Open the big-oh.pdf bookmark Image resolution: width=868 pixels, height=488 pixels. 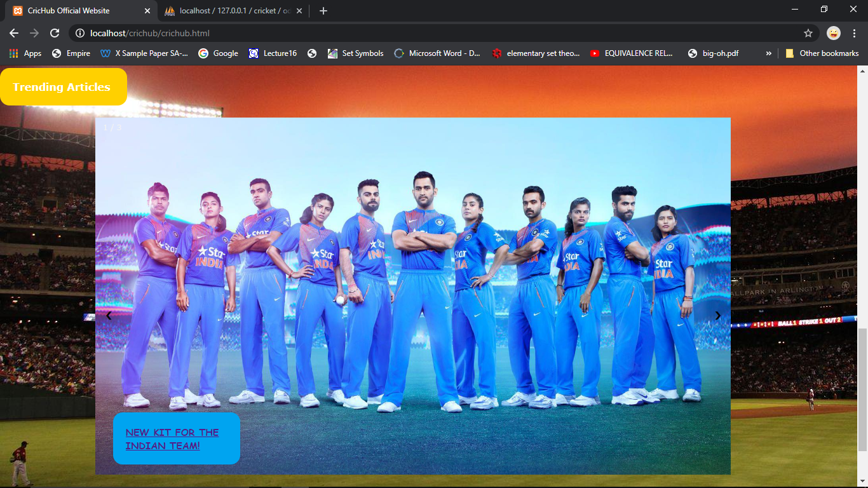[x=714, y=53]
